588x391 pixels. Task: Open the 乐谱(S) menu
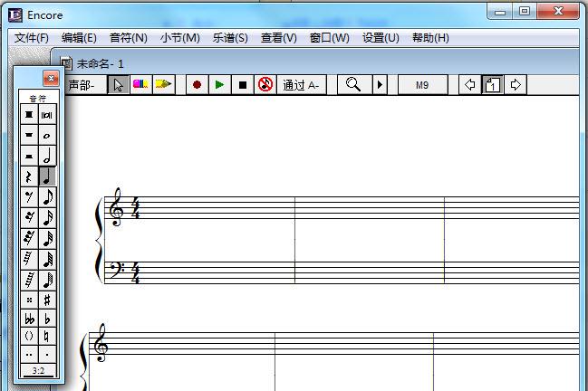pos(230,38)
